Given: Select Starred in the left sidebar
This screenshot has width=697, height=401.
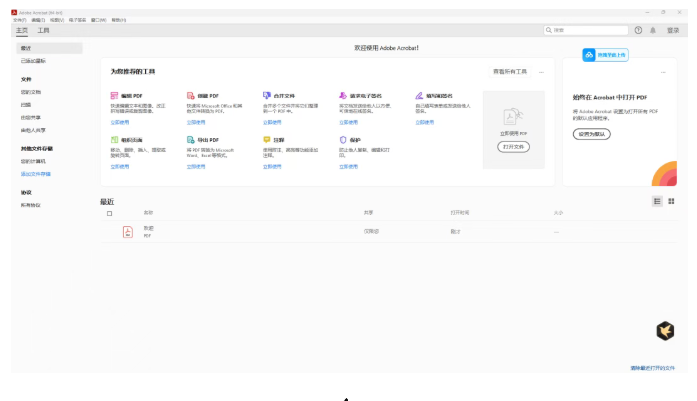Looking at the screenshot, I should point(33,61).
